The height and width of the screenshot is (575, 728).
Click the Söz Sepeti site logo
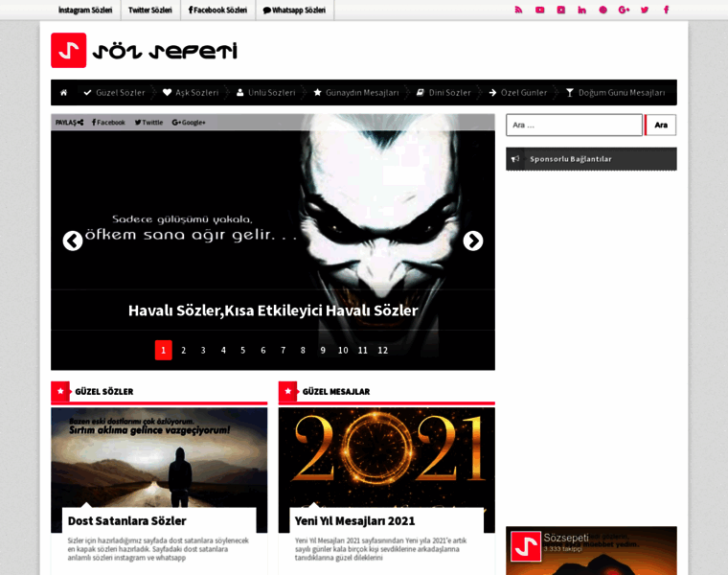(144, 51)
